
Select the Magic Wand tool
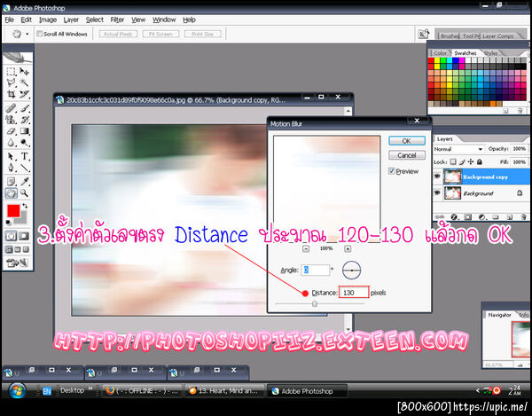[24, 82]
